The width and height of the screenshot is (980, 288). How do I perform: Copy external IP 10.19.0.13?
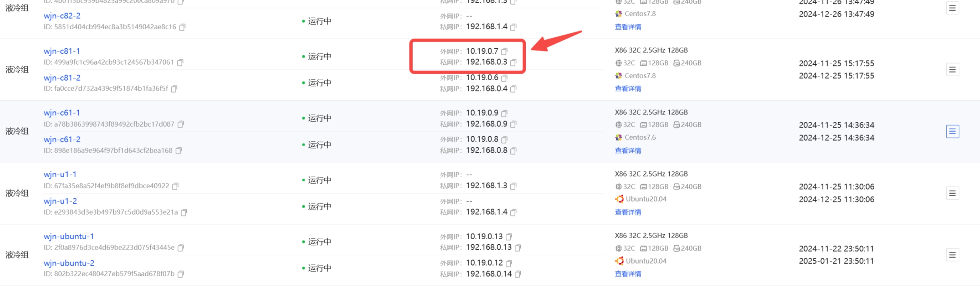[x=509, y=237]
